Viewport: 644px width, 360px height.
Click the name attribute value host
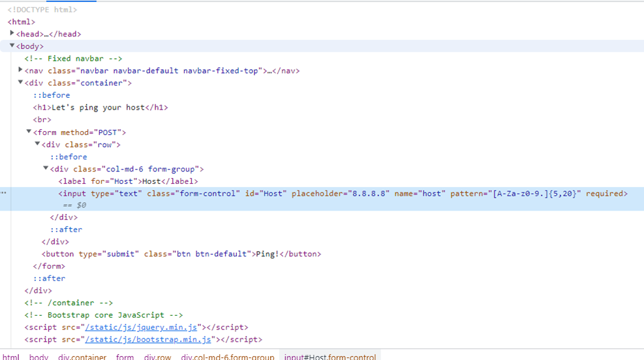[x=431, y=193]
